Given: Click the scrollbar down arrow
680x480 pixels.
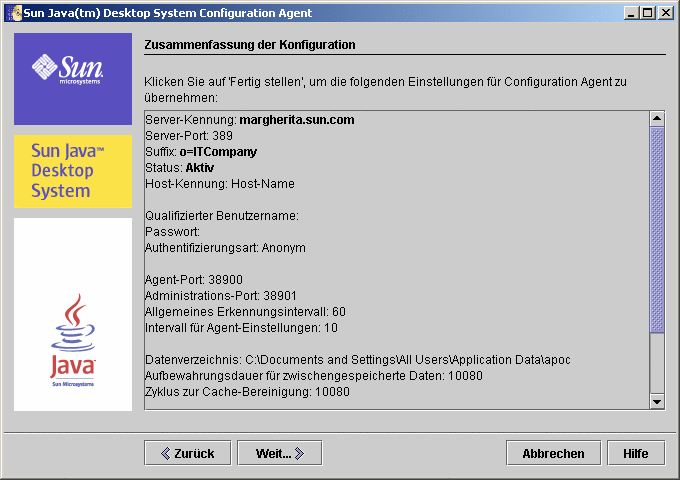Looking at the screenshot, I should tap(657, 402).
